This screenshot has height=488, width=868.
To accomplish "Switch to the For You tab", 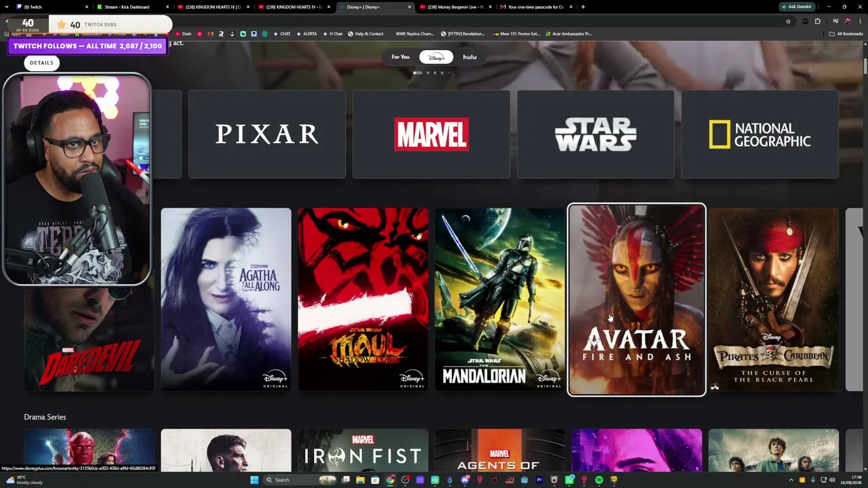I will [400, 57].
